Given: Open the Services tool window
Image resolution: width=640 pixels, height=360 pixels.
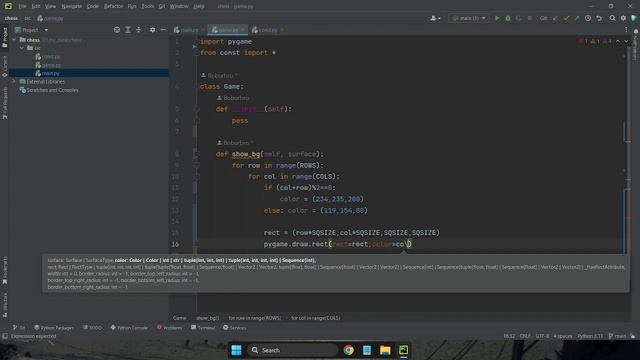Looking at the screenshot, I should pos(234,328).
